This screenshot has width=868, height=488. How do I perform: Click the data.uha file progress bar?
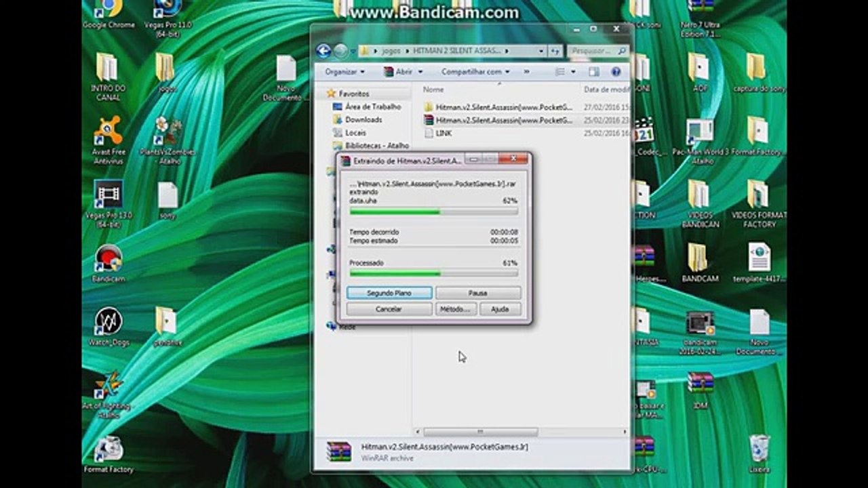pyautogui.click(x=433, y=211)
